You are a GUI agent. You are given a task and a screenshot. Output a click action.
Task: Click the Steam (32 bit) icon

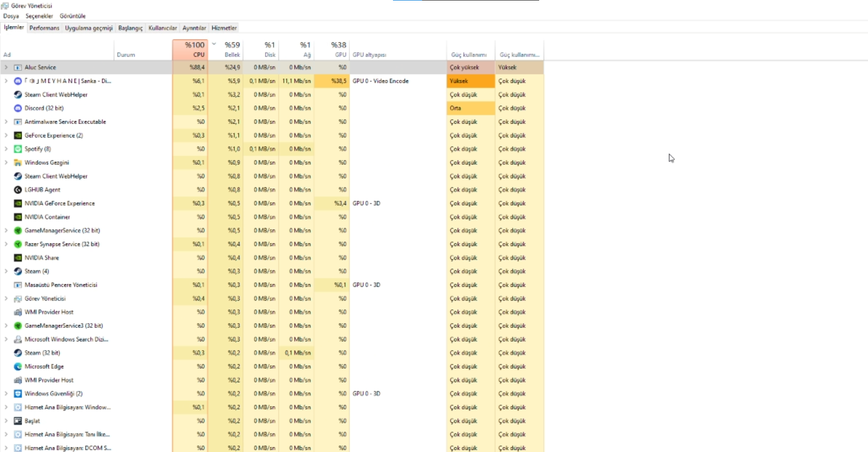point(18,353)
